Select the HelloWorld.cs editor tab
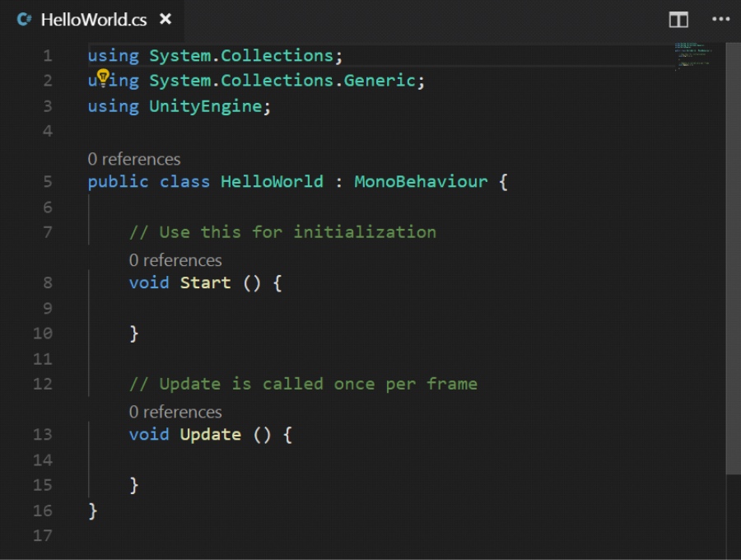This screenshot has height=560, width=741. pyautogui.click(x=92, y=20)
